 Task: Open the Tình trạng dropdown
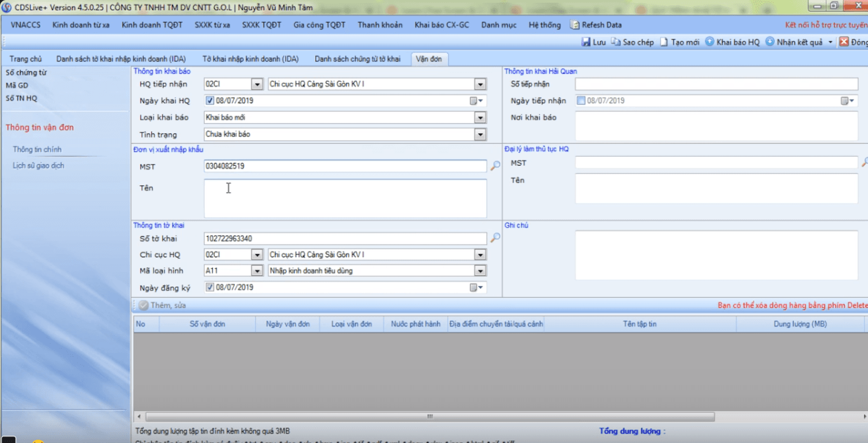(x=480, y=134)
